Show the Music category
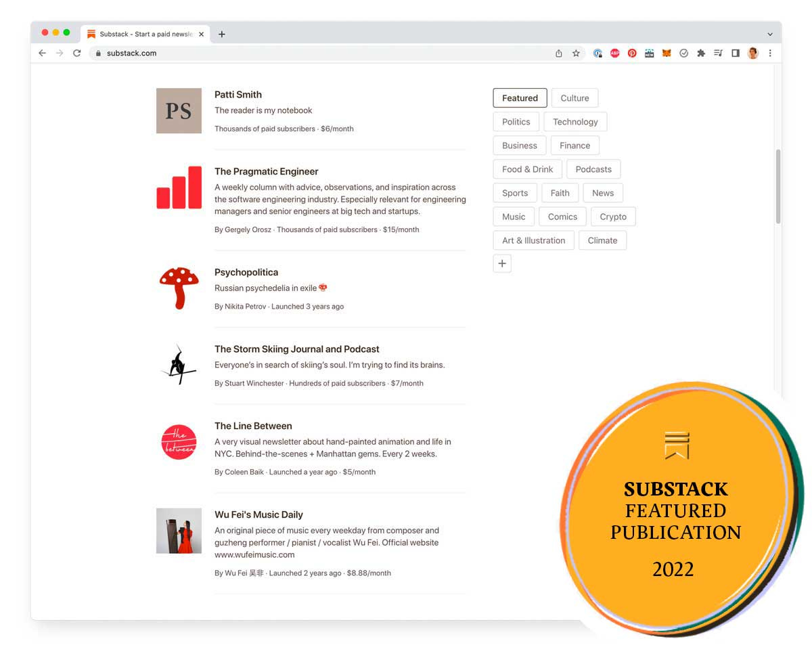This screenshot has height=660, width=812. (x=514, y=217)
